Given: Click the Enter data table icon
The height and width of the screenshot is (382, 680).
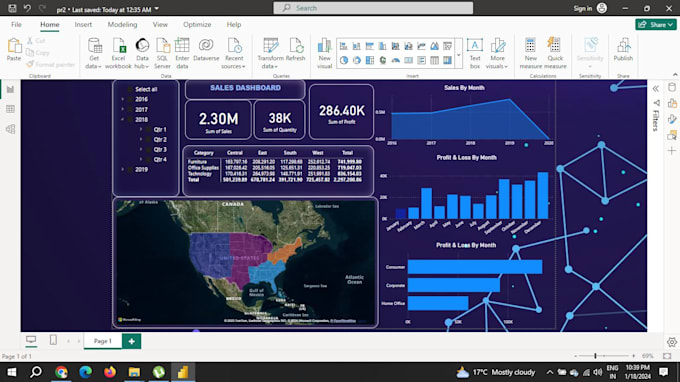Looking at the screenshot, I should (182, 46).
